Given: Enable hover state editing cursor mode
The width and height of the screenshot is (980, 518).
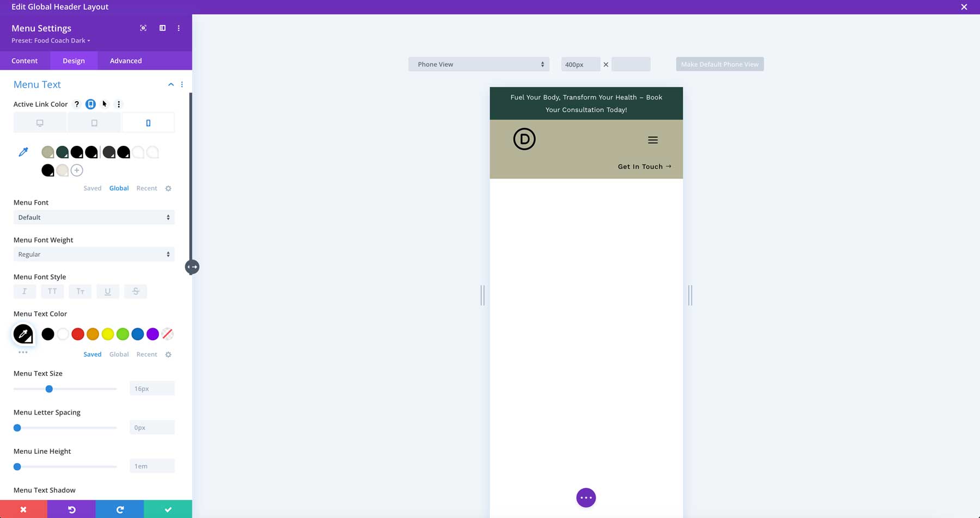Looking at the screenshot, I should 105,104.
